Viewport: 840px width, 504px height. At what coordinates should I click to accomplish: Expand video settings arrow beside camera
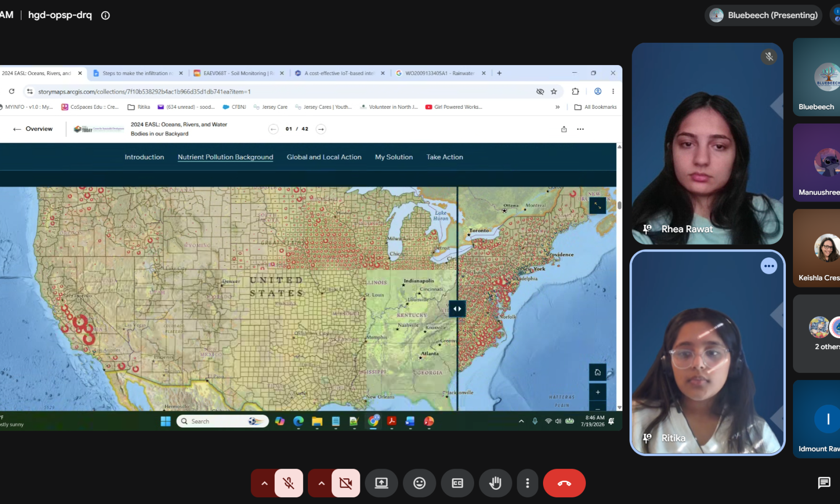(321, 483)
